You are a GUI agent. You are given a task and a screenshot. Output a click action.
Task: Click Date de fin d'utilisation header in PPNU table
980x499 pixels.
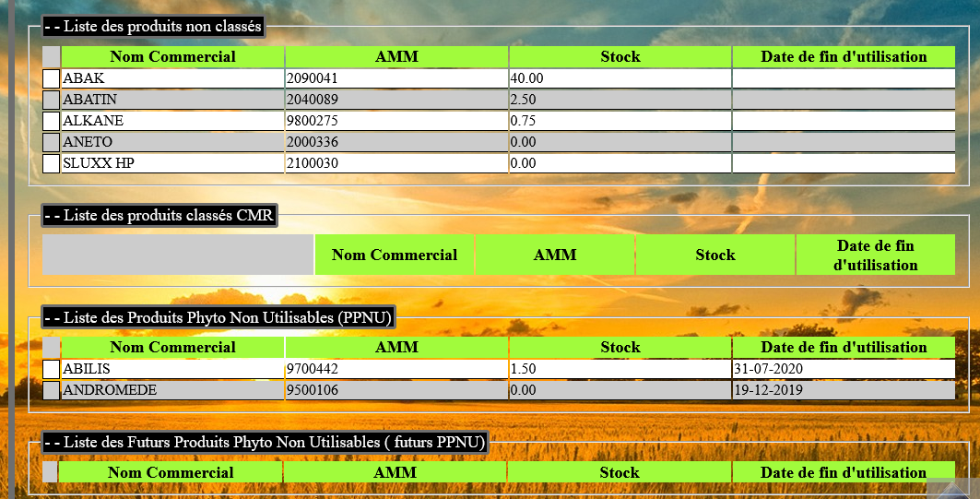coord(844,348)
